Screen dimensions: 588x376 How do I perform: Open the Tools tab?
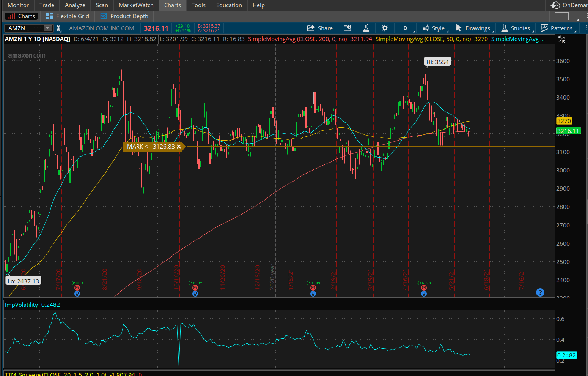click(198, 5)
